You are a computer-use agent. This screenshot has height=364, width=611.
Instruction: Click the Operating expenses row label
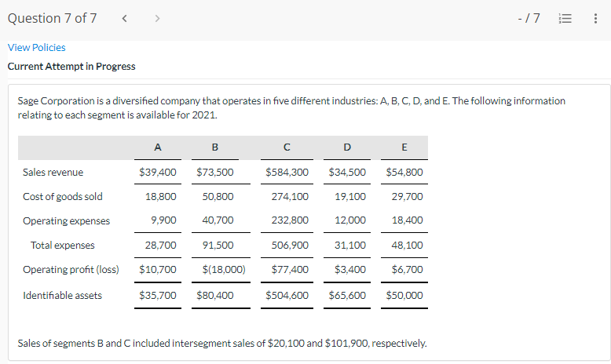pyautogui.click(x=66, y=220)
